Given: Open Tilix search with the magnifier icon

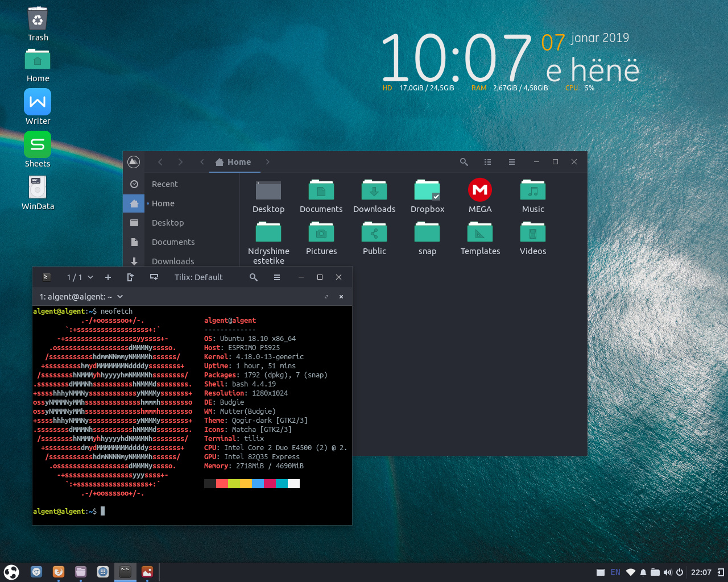Looking at the screenshot, I should (253, 277).
